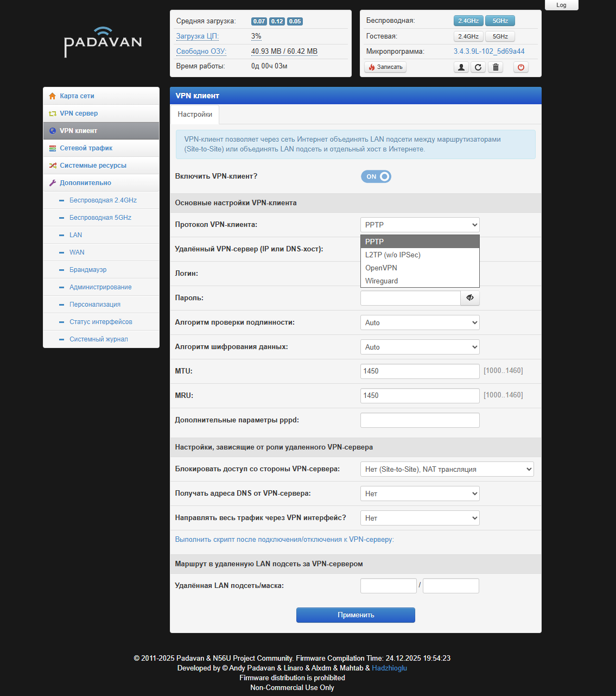
Task: Open VPN сервер menu item
Action: coord(79,113)
